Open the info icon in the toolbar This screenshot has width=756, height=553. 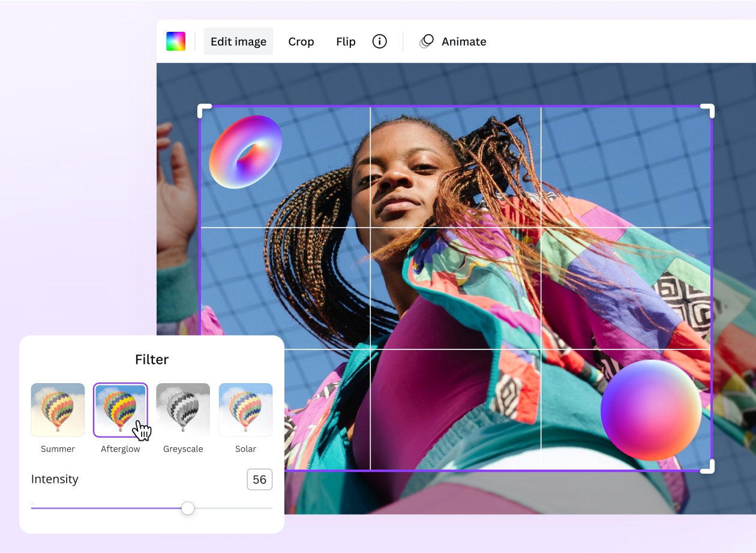click(x=379, y=41)
